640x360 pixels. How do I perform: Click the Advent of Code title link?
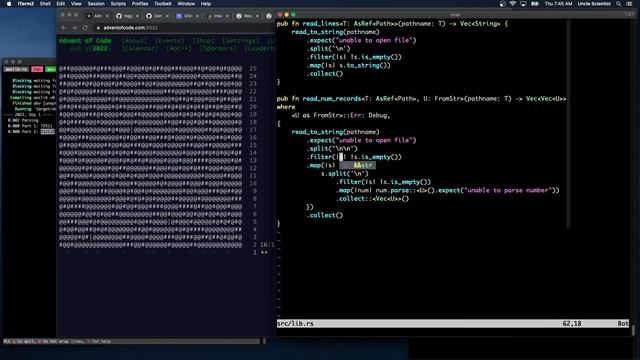[85, 40]
